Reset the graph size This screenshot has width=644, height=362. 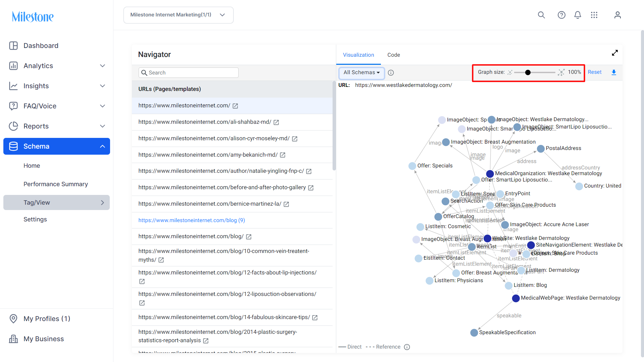tap(595, 72)
